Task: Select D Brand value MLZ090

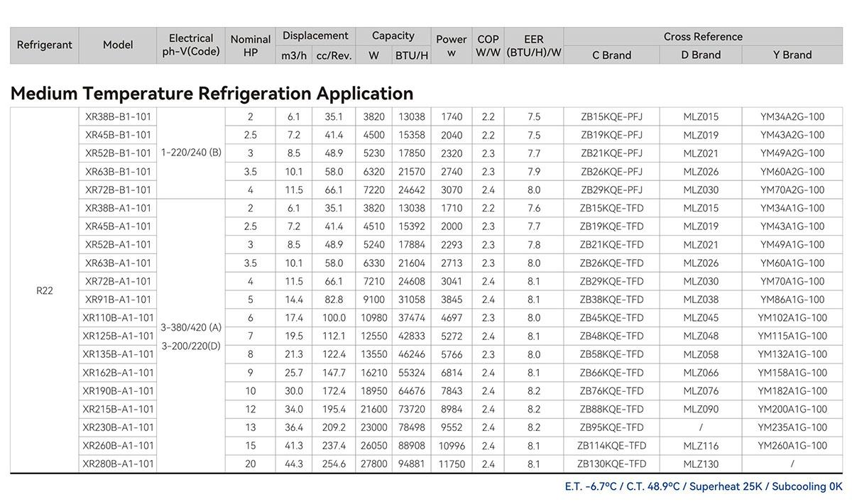Action: coord(701,410)
